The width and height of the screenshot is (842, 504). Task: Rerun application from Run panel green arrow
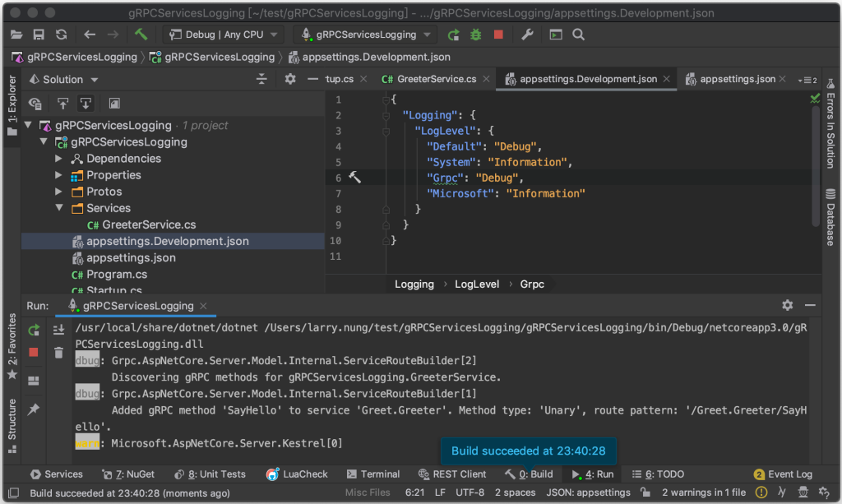tap(34, 330)
